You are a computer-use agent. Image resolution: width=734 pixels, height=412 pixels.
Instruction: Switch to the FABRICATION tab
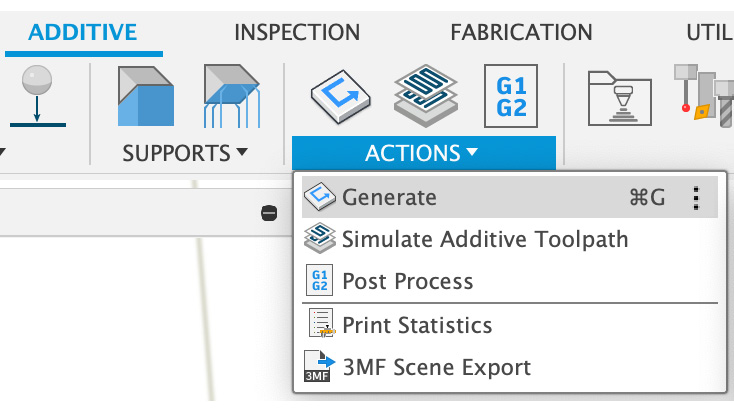[521, 33]
